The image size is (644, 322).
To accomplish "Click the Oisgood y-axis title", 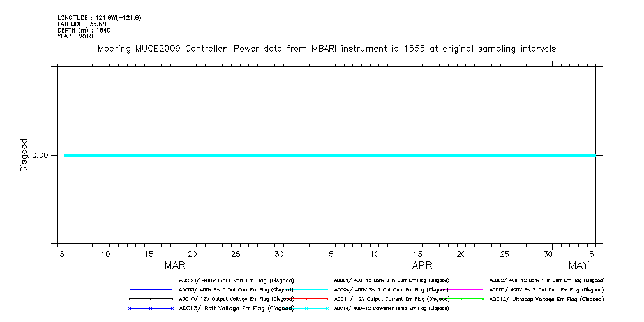I will tap(24, 155).
